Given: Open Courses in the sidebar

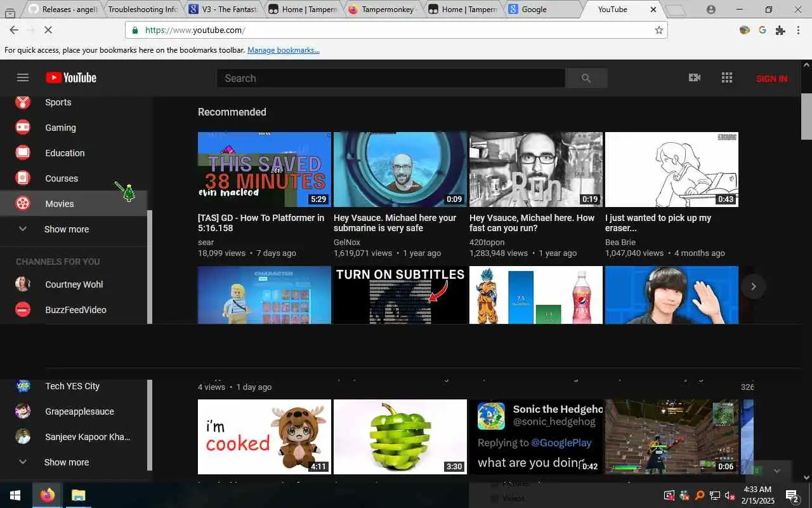Looking at the screenshot, I should pyautogui.click(x=74, y=178).
